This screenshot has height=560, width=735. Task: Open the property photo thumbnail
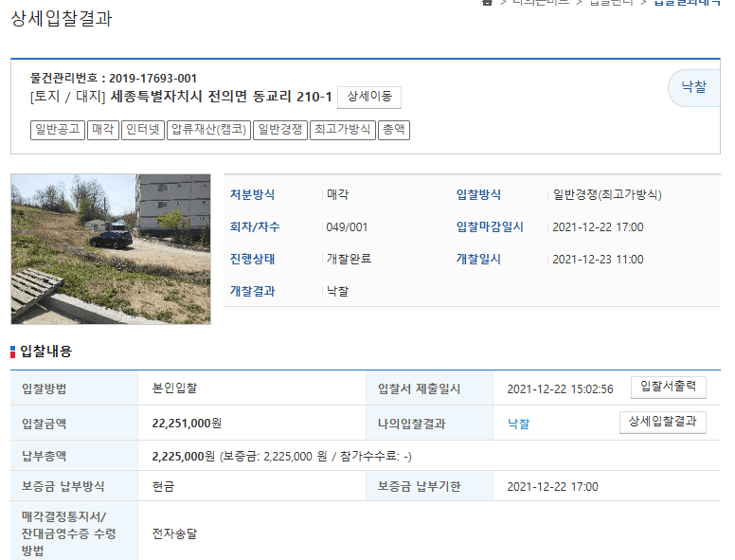pos(111,249)
